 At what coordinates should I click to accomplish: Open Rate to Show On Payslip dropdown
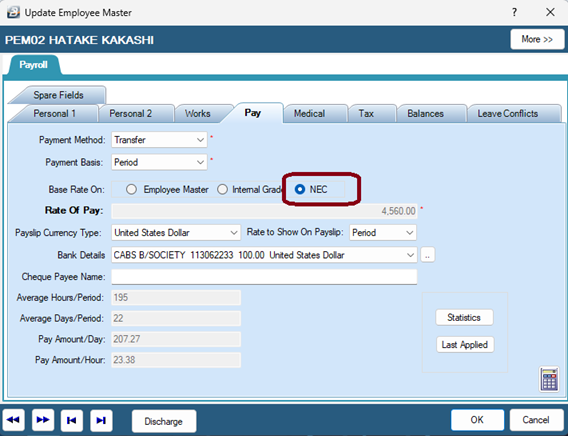point(410,232)
